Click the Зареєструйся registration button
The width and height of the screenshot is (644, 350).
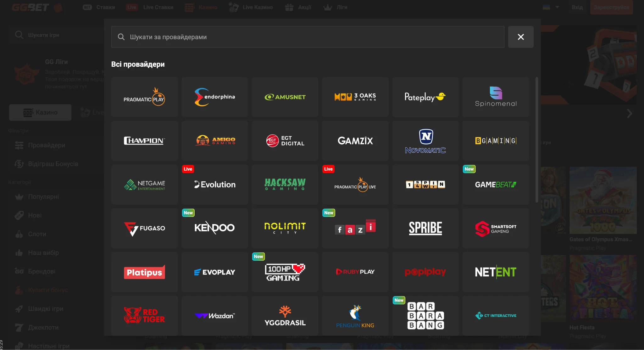(x=612, y=7)
